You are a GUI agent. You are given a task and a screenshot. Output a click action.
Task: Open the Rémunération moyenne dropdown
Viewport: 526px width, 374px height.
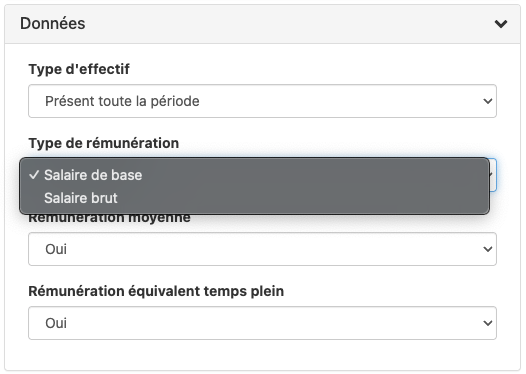[x=262, y=249]
